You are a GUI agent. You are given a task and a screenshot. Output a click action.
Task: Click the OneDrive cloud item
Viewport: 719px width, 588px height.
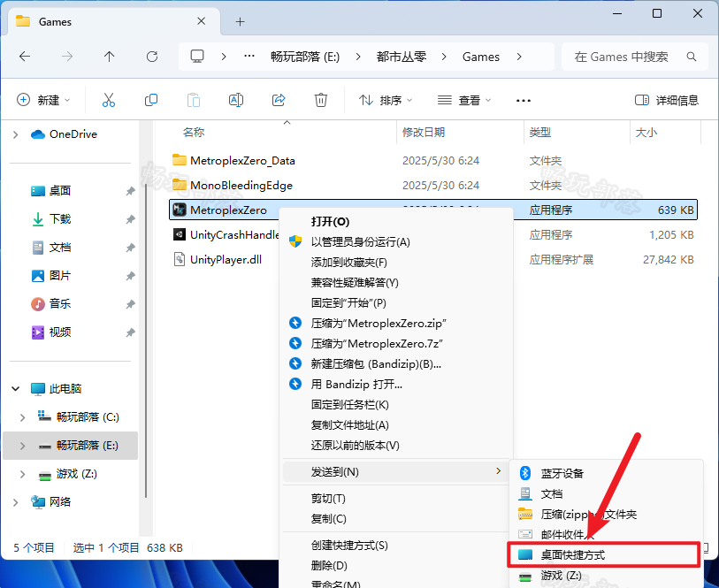click(65, 134)
